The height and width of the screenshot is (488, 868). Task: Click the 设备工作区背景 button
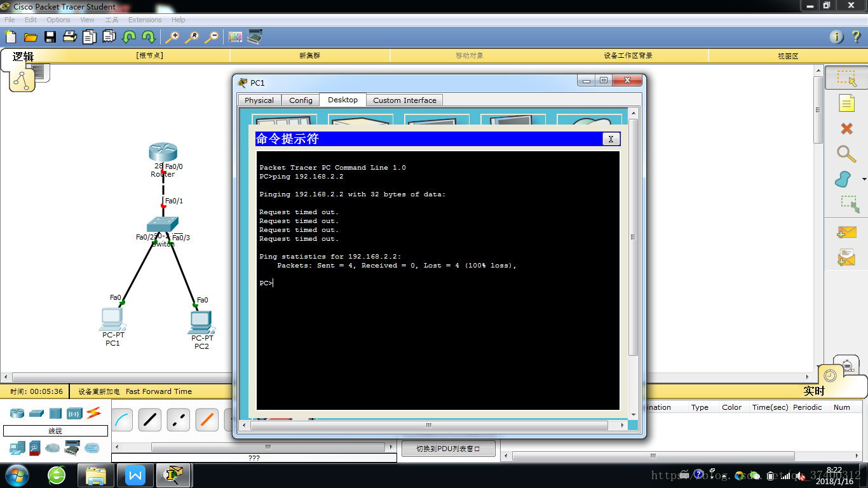click(628, 55)
